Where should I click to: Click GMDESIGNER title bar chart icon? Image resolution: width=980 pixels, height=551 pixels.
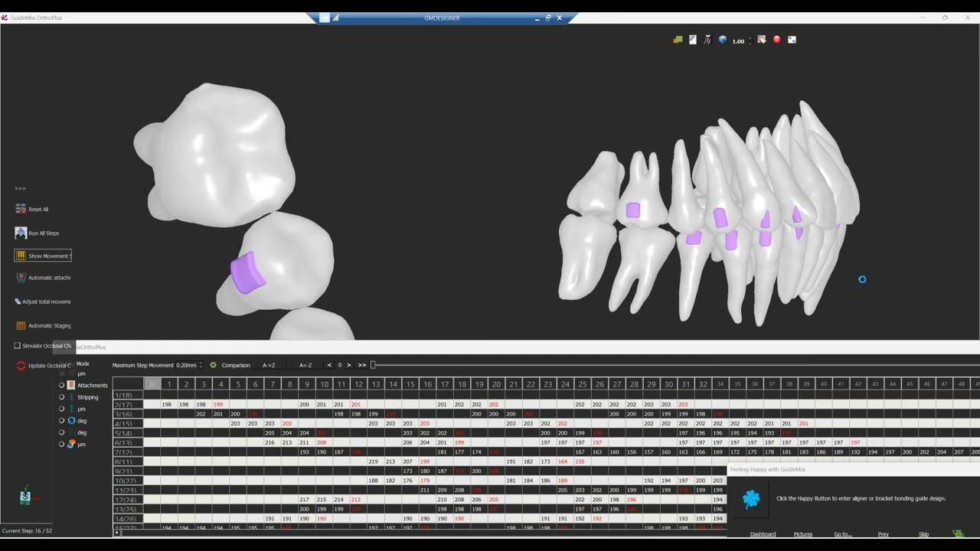[335, 18]
